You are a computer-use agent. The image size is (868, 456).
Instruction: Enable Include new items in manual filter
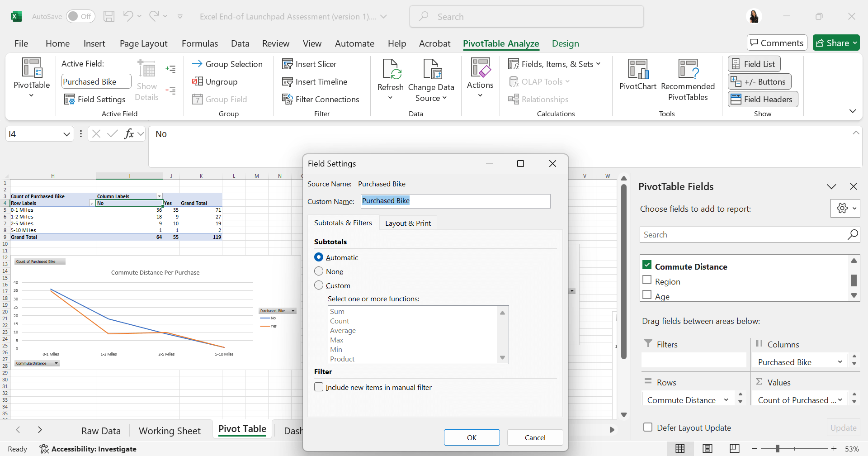tap(319, 387)
